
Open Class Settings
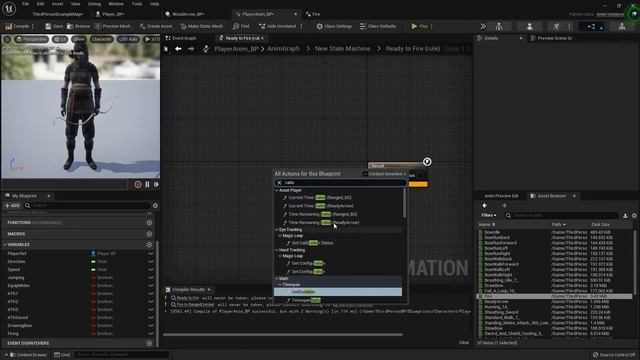click(x=334, y=26)
